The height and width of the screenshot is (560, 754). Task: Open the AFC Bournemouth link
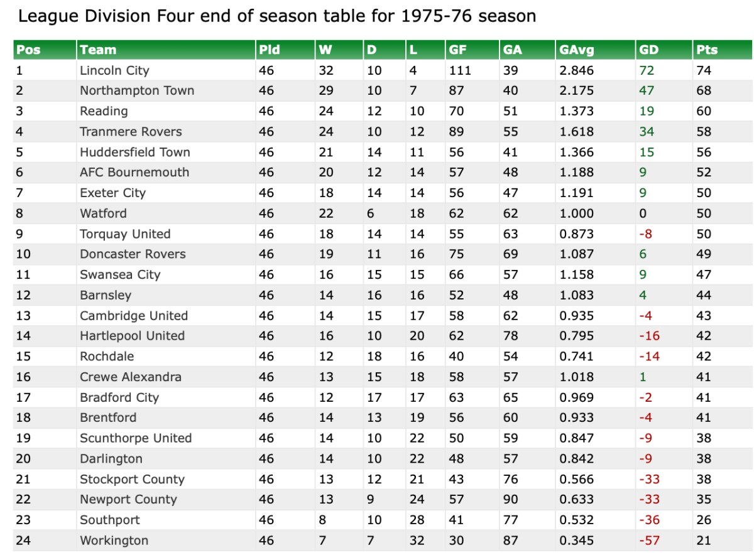134,172
